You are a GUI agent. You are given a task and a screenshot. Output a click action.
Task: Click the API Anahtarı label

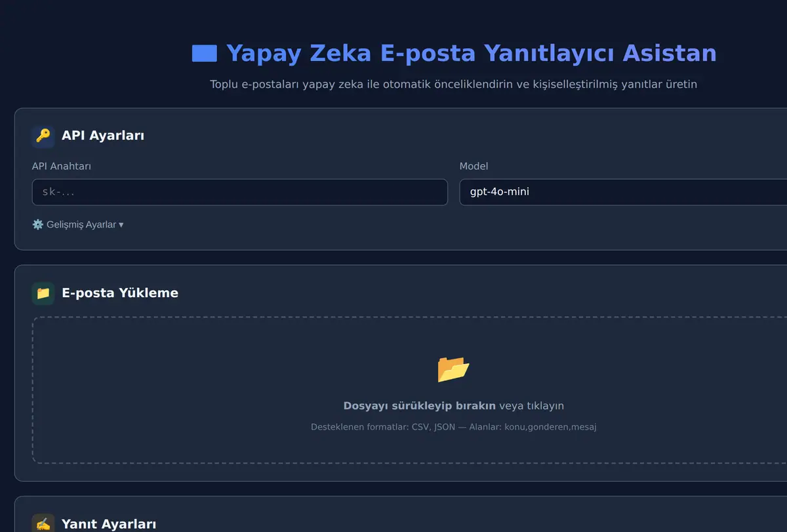[x=62, y=166]
